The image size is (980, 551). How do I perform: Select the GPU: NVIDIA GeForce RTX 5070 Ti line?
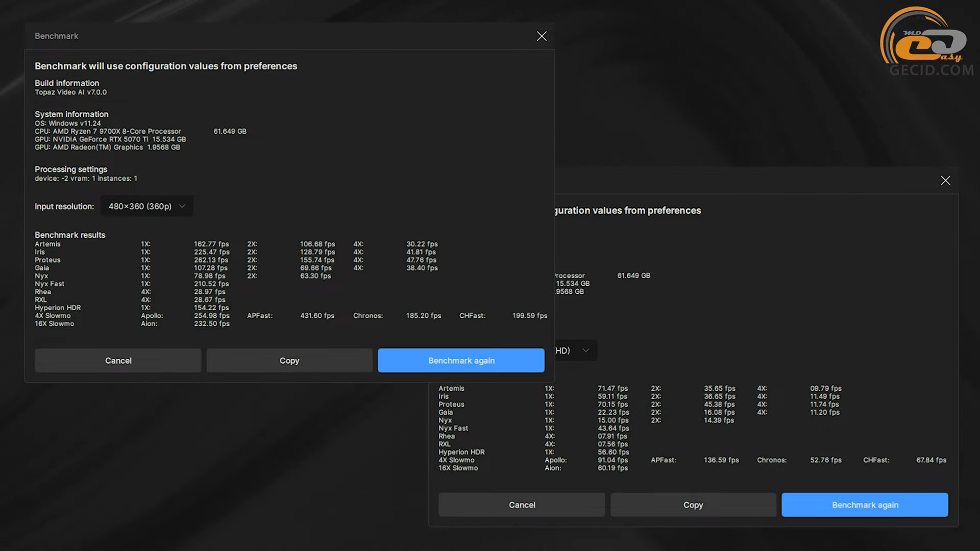click(110, 139)
